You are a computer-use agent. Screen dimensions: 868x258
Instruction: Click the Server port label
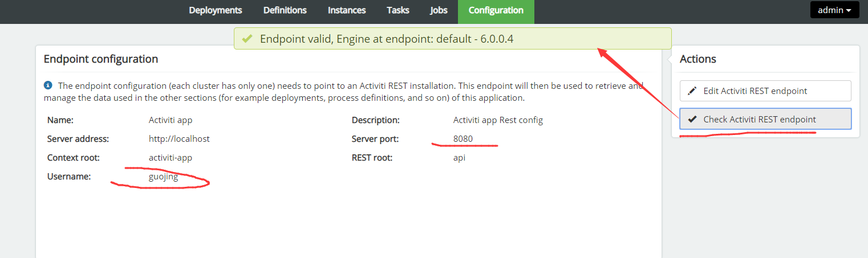point(375,138)
